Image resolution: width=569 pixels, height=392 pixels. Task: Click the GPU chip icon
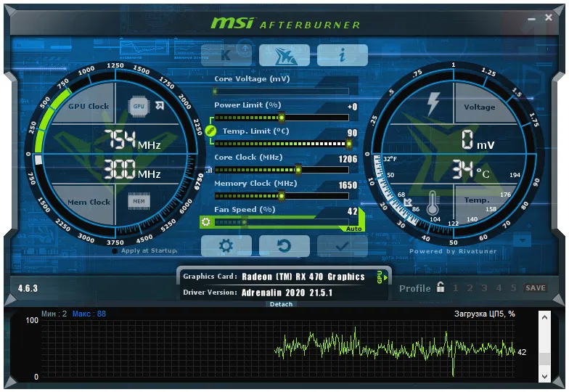point(139,106)
